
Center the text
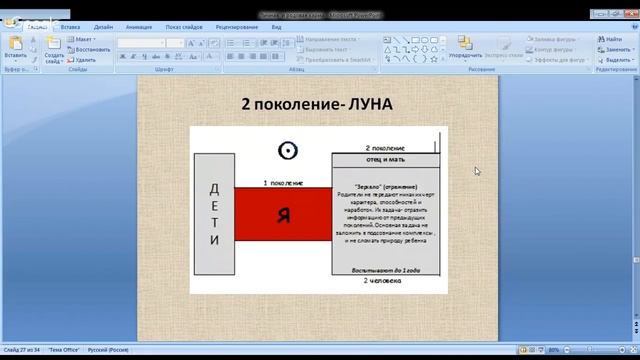pos(241,57)
